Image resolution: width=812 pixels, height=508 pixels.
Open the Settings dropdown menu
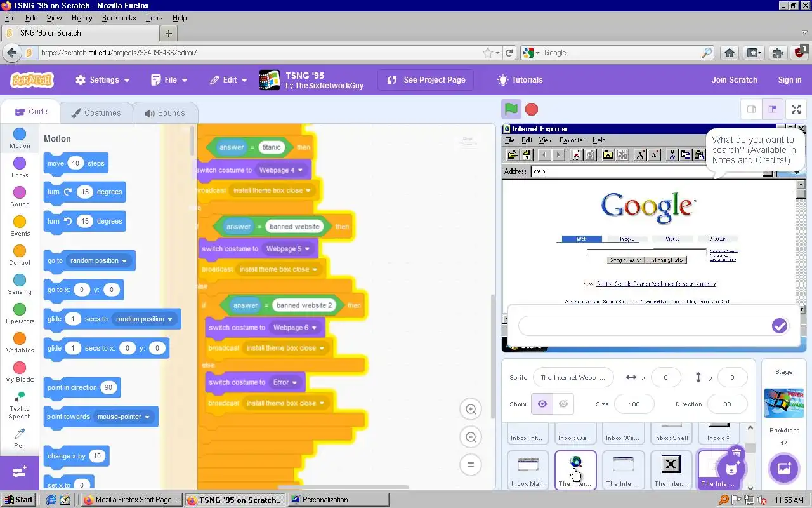pos(103,80)
